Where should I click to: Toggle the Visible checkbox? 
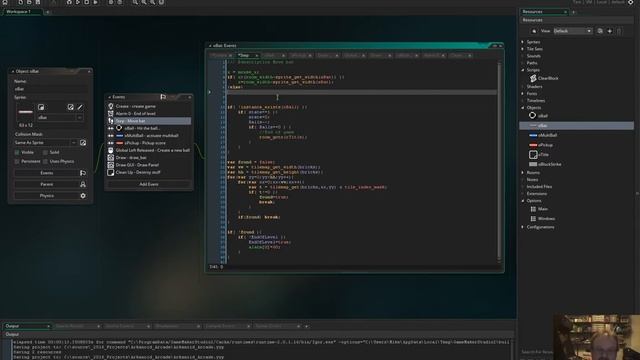[x=17, y=152]
